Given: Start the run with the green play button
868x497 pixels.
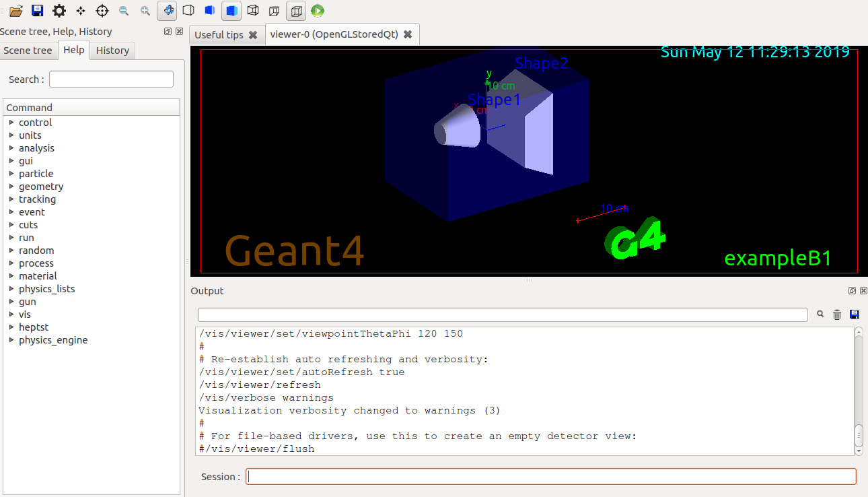Looking at the screenshot, I should [x=317, y=11].
